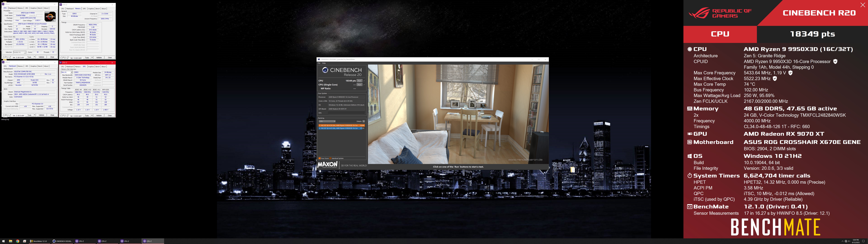Click Validate in the Mainboard CPU-Z window
The image size is (868, 244).
tap(41, 115)
